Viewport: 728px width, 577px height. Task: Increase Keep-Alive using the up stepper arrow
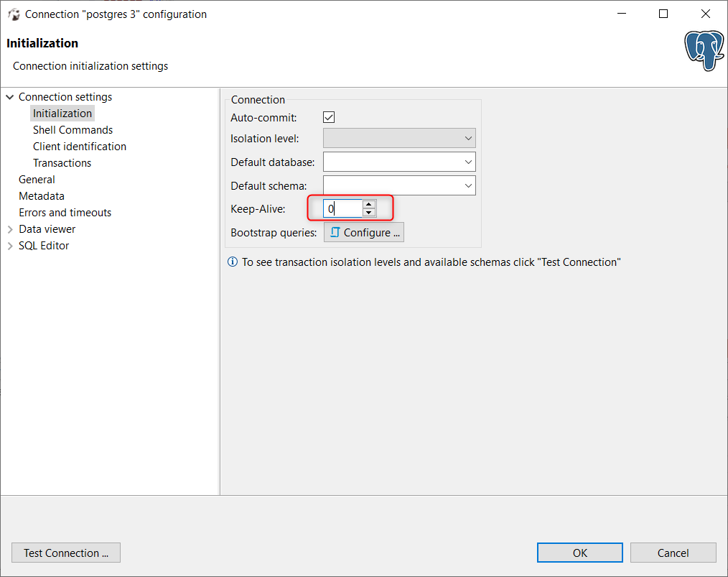point(369,205)
